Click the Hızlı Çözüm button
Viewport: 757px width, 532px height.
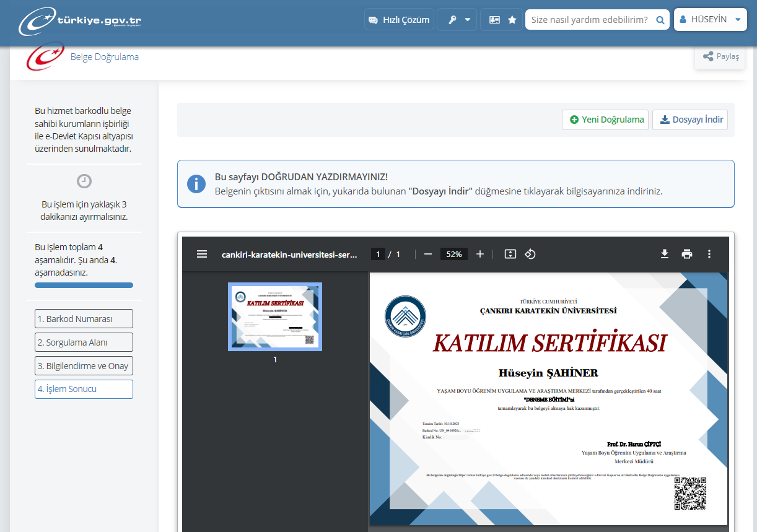point(399,20)
